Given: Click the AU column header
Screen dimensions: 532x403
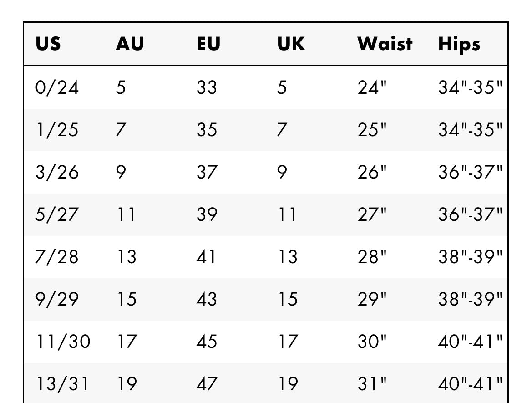Looking at the screenshot, I should coord(130,44).
